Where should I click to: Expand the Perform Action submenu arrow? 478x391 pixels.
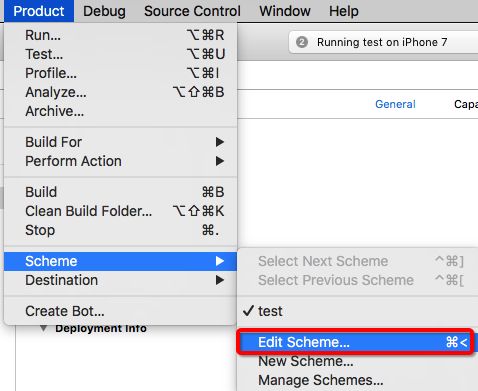(219, 161)
